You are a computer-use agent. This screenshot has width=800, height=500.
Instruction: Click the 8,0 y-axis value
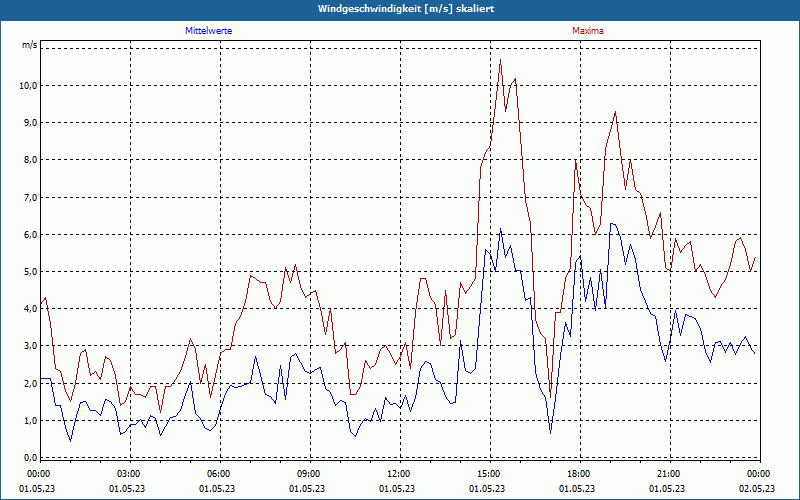[x=31, y=160]
